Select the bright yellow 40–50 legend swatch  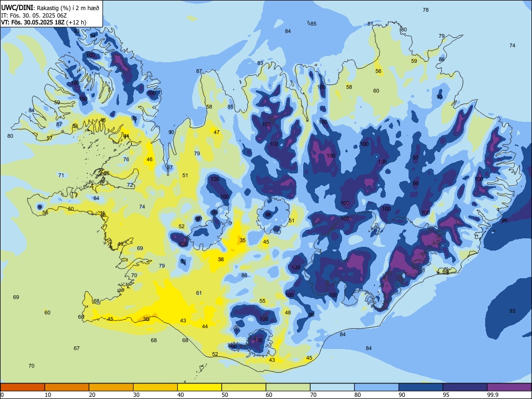pyautogui.click(x=199, y=387)
